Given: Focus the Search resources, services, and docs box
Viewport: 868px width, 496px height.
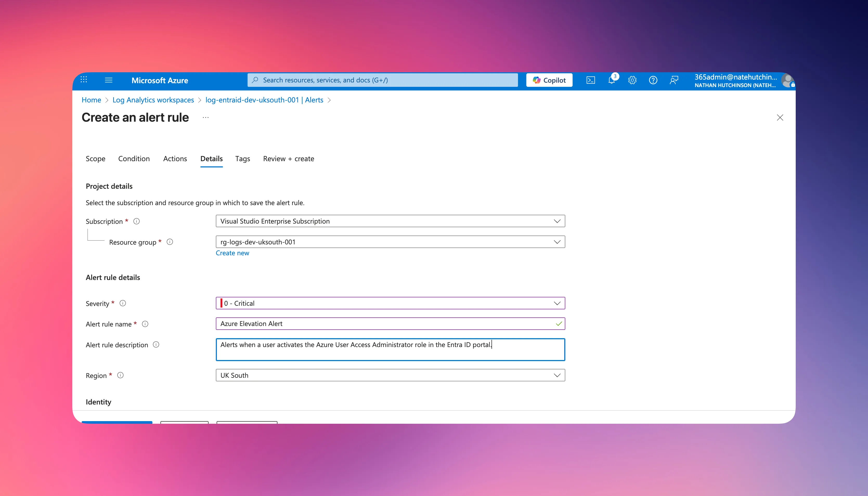Looking at the screenshot, I should coord(383,80).
